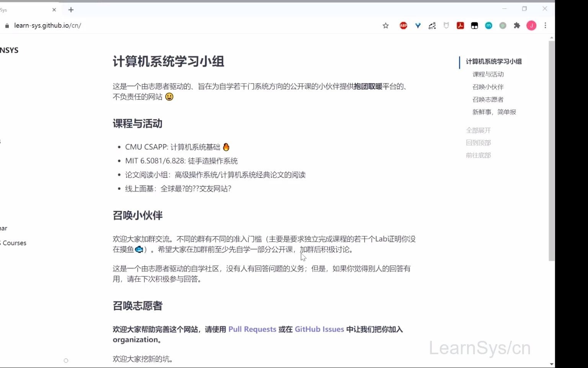Bookmark this page with the star icon
The width and height of the screenshot is (588, 368).
[x=385, y=26]
